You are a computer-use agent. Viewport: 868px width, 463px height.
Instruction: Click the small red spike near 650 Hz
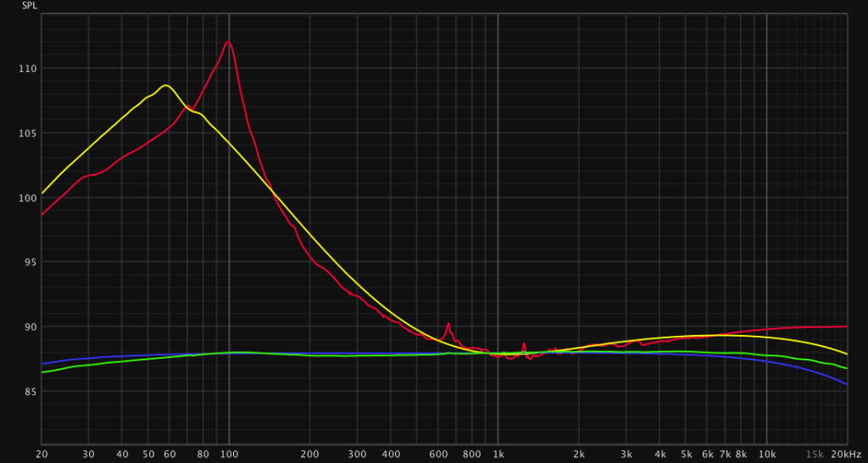click(448, 323)
